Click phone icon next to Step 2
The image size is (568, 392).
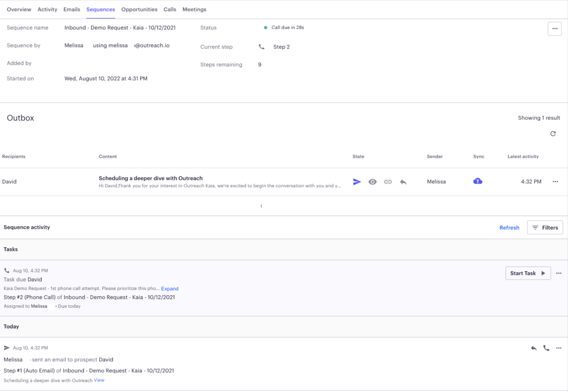pos(261,47)
